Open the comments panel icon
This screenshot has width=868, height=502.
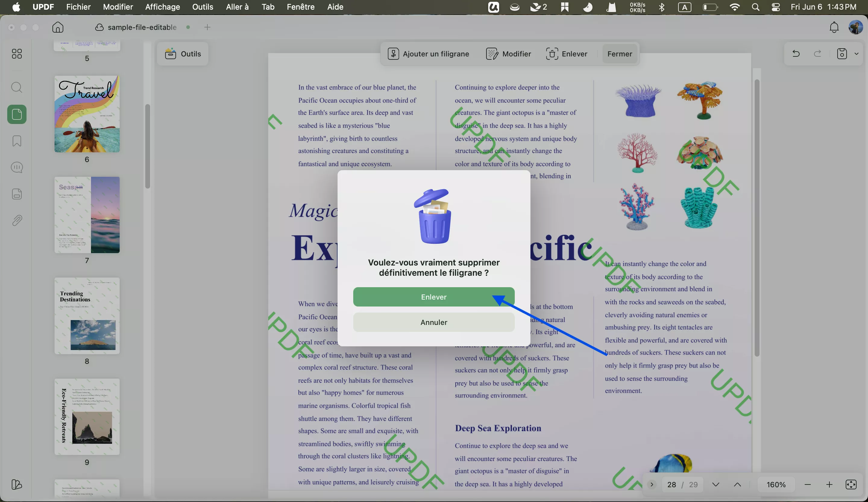tap(17, 167)
